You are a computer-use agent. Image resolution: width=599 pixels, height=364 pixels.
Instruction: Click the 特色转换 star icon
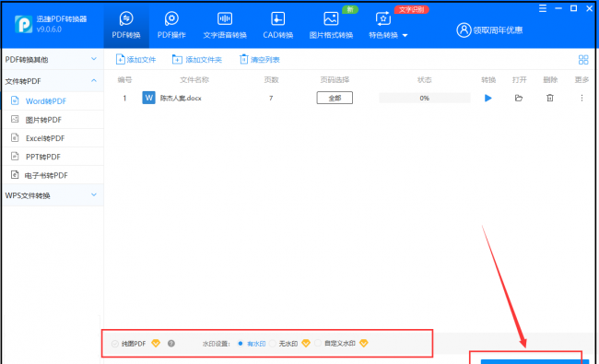tap(382, 18)
